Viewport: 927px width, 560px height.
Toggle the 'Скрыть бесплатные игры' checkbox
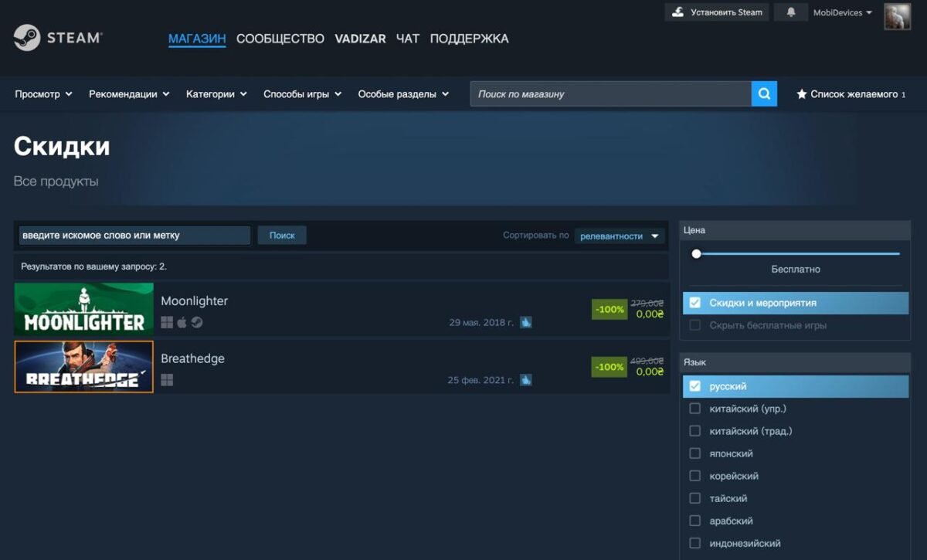694,325
